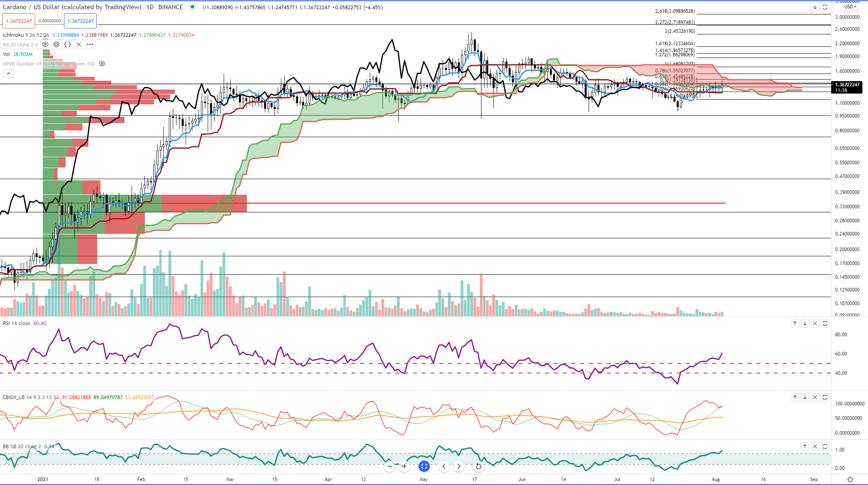Image resolution: width=868 pixels, height=485 pixels.
Task: Toggle the blue fit-to-screen chart button
Action: (x=424, y=466)
